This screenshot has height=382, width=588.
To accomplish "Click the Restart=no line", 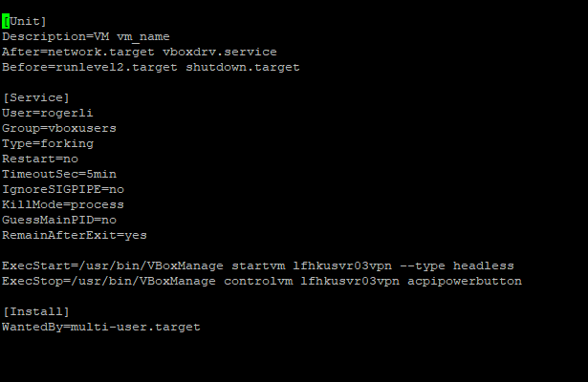I will (40, 159).
